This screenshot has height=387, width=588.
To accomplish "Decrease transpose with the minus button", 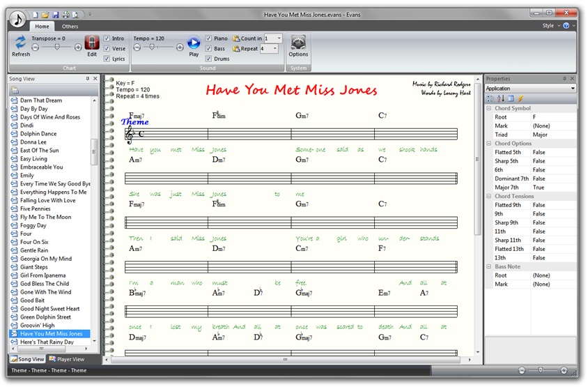I will click(35, 47).
